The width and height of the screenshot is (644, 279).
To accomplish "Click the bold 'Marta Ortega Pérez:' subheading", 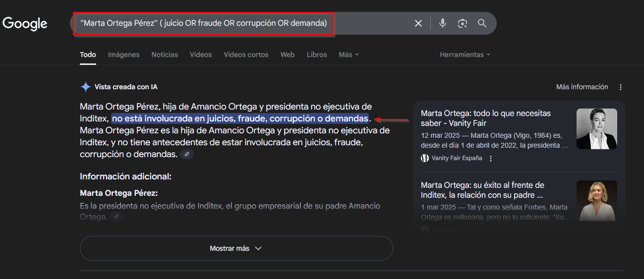I will coord(119,193).
